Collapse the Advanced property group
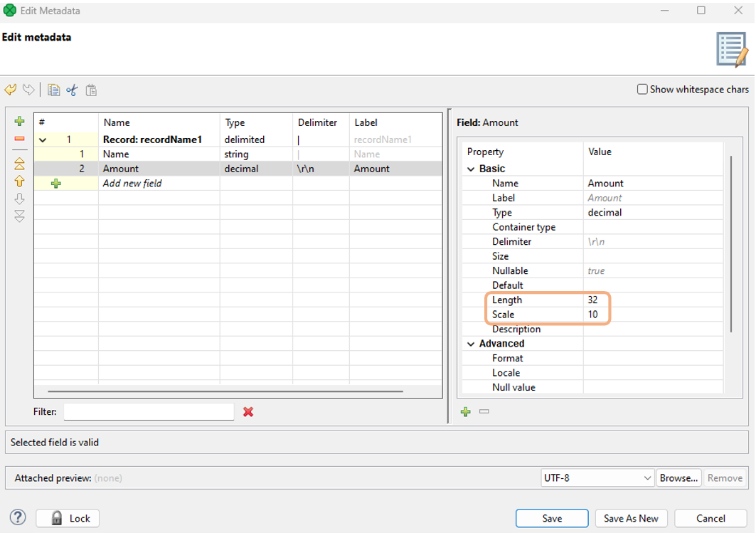This screenshot has height=533, width=756. (x=471, y=344)
